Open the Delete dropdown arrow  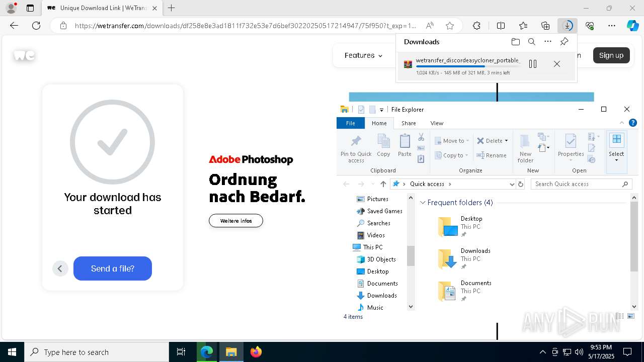pyautogui.click(x=506, y=141)
